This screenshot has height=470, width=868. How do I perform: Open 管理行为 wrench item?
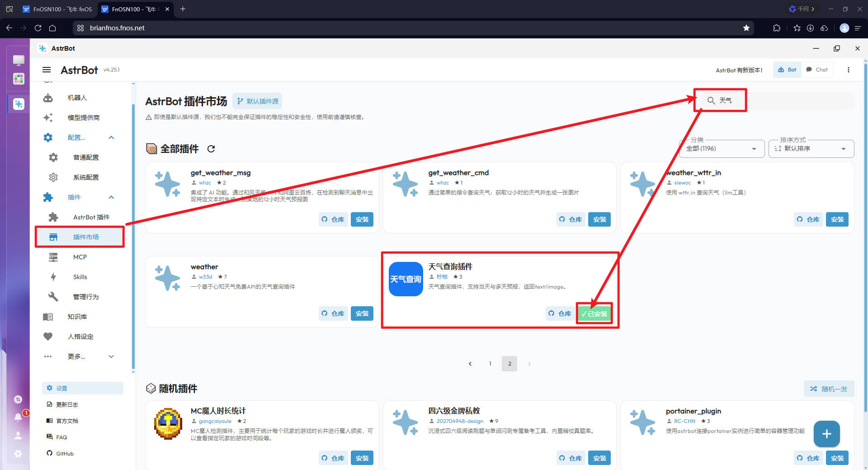[x=86, y=297]
